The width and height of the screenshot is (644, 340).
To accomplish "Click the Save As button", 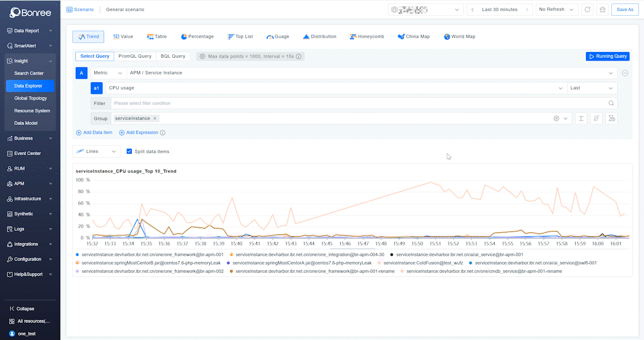I will coord(625,9).
